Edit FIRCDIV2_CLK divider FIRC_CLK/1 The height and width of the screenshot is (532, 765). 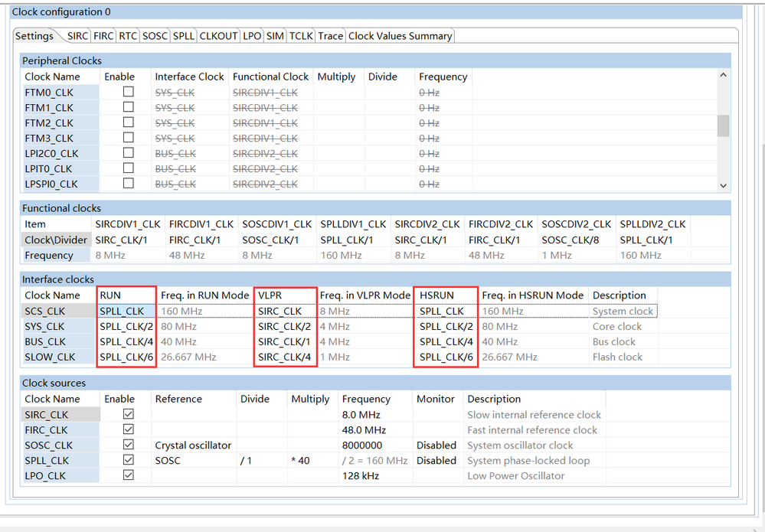click(x=501, y=240)
